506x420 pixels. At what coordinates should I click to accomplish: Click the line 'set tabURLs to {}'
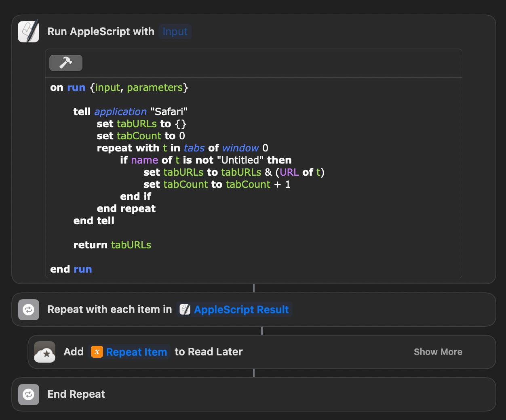click(141, 124)
